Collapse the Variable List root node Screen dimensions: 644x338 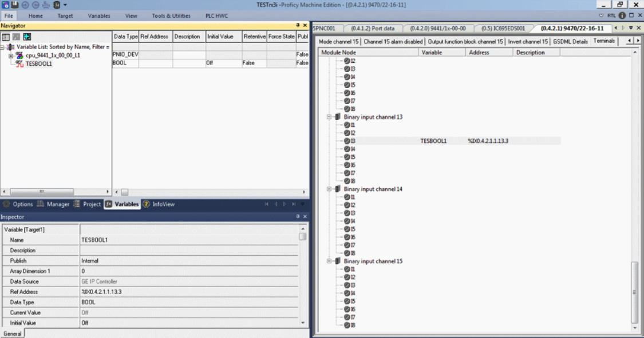point(2,47)
